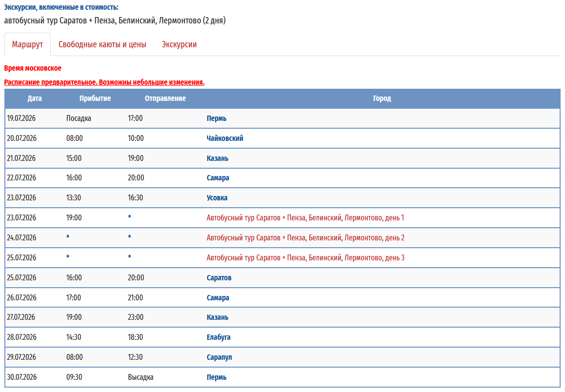Click Самара link in 26.07.2026 row
The height and width of the screenshot is (392, 565).
point(218,298)
